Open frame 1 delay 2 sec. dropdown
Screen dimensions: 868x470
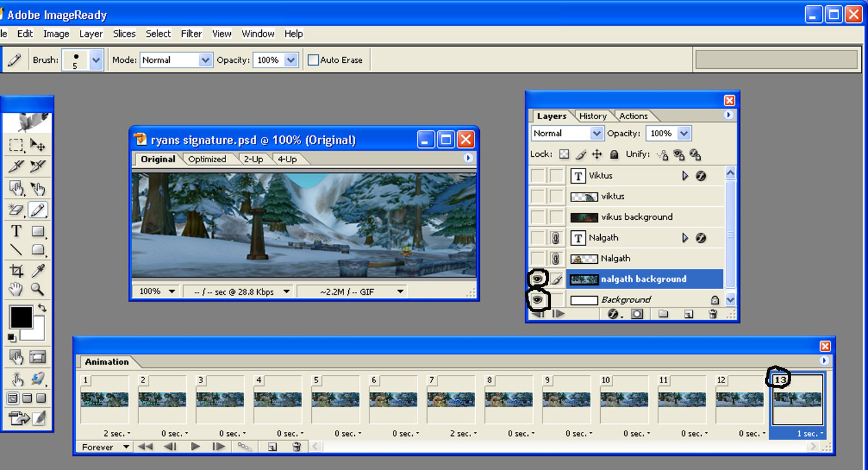coord(117,434)
